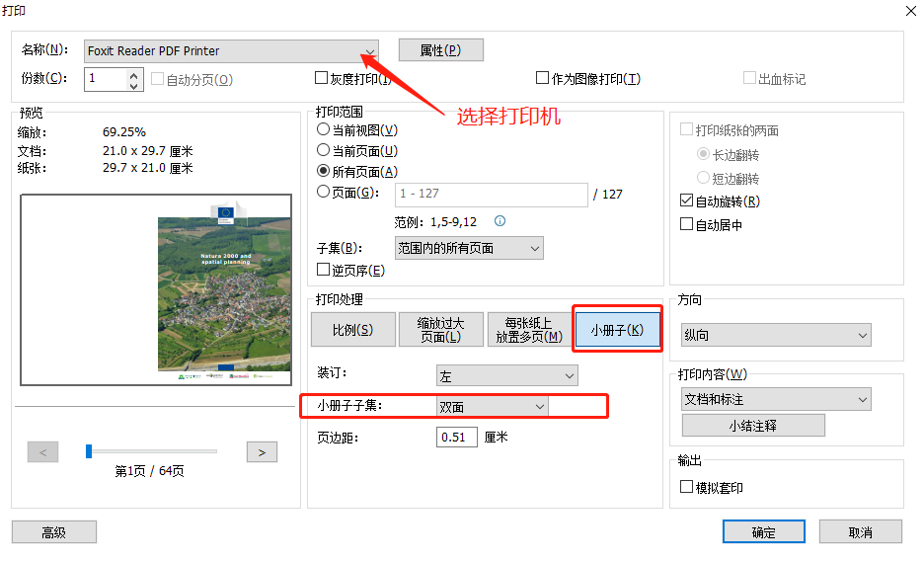The width and height of the screenshot is (924, 562).
Task: Increase copies with the up stepper arrow
Action: (134, 74)
